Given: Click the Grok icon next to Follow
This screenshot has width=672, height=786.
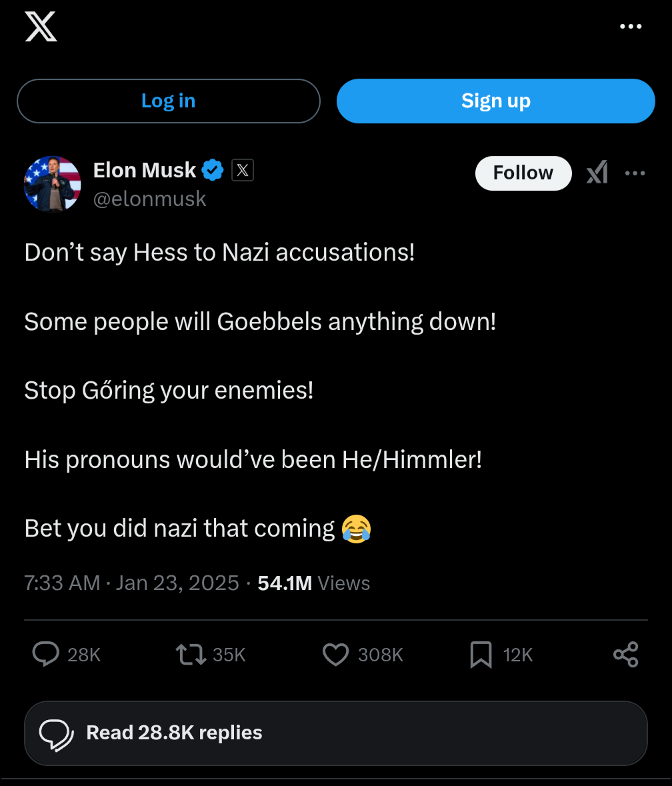Looking at the screenshot, I should pyautogui.click(x=597, y=173).
